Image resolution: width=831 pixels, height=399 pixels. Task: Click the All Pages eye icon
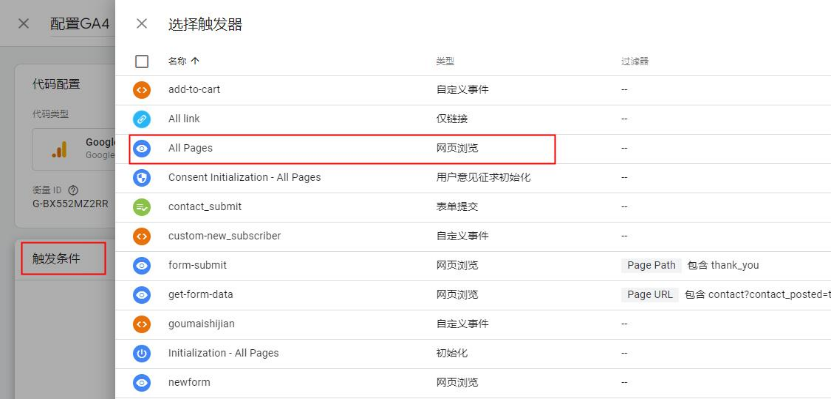(x=142, y=149)
